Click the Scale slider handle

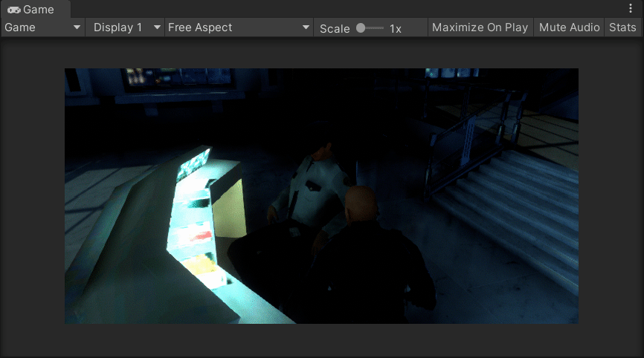(361, 28)
